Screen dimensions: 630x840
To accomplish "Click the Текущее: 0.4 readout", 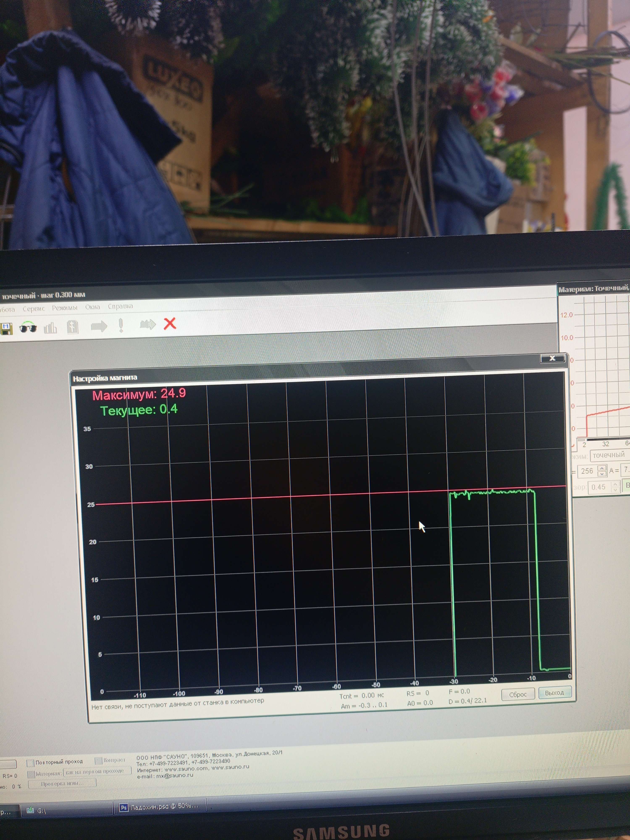I will coord(139,410).
